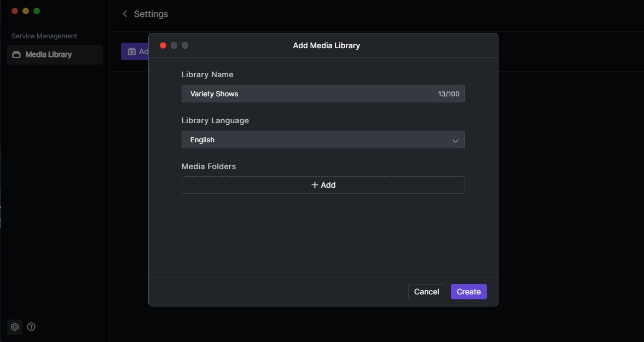Maximize the main window with green dot
Viewport: 644px width, 342px height.
37,11
